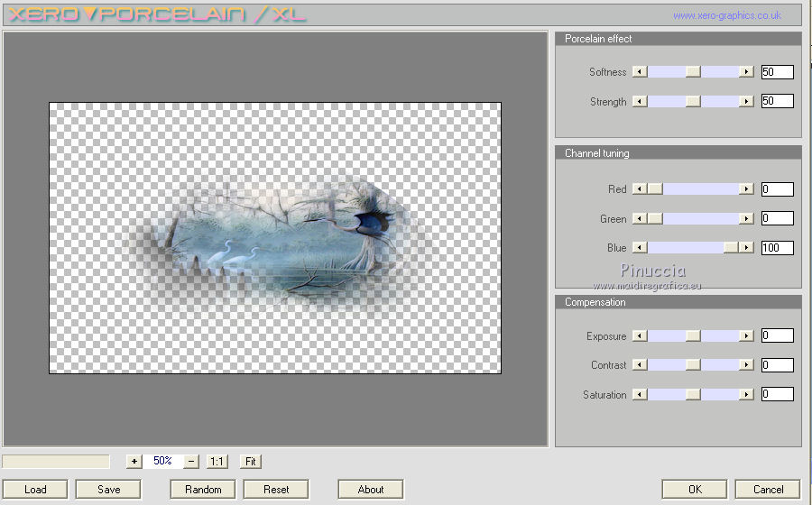812x505 pixels.
Task: Open the About dialog
Action: [371, 489]
